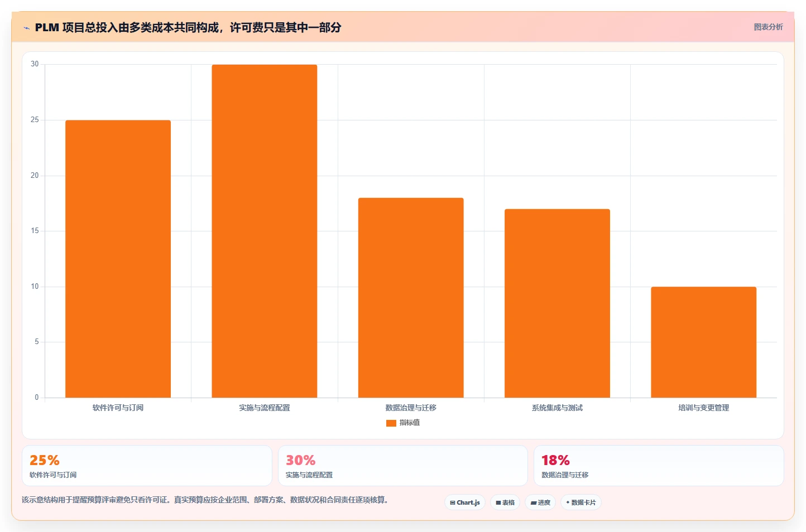Click the y-axis value 5
806x532 pixels.
[x=37, y=342]
